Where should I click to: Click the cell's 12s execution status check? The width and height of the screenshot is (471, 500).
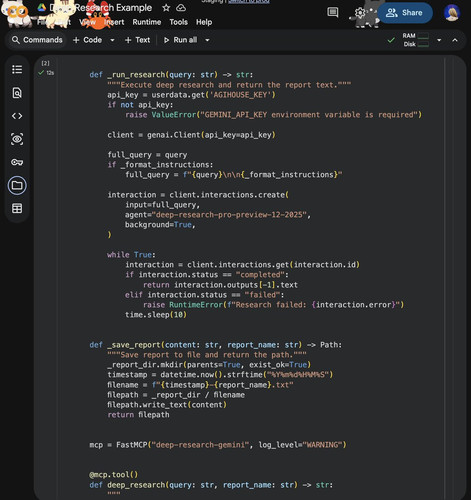[x=46, y=73]
